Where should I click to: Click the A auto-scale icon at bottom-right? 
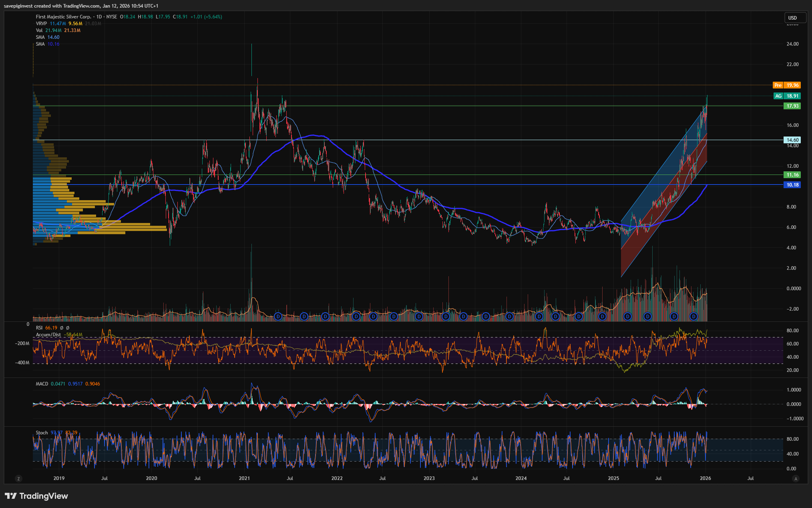coord(796,478)
